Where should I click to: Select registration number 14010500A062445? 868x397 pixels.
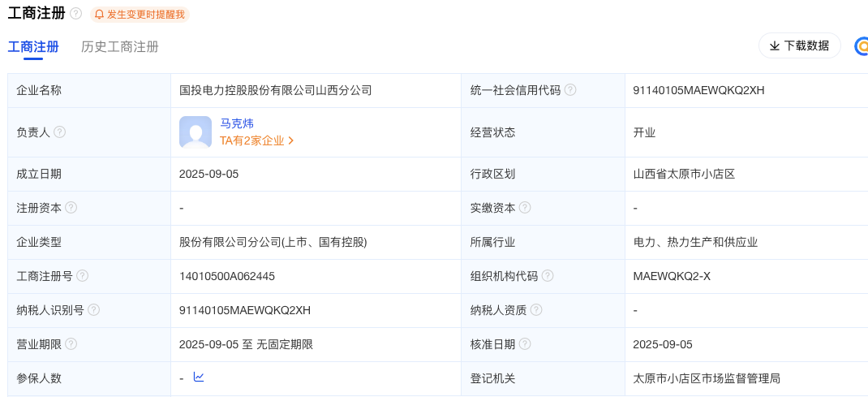227,276
